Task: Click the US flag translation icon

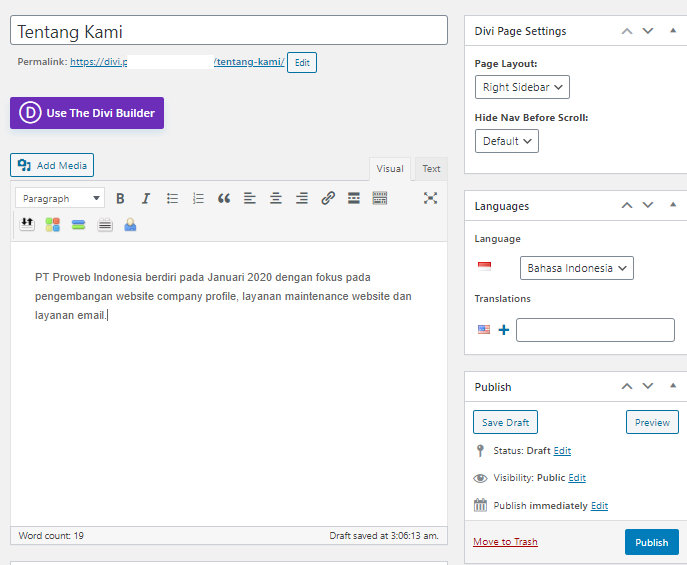Action: (x=484, y=329)
